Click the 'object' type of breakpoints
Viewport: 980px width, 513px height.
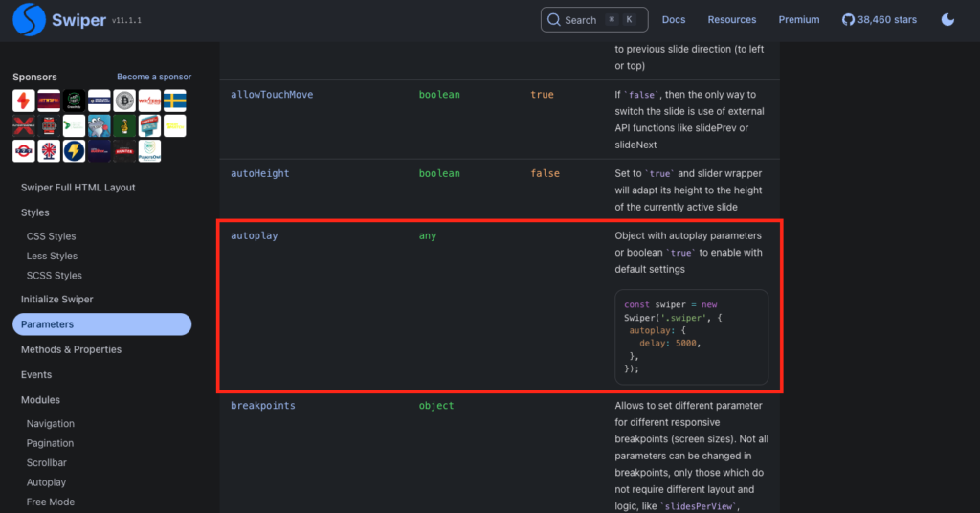436,406
